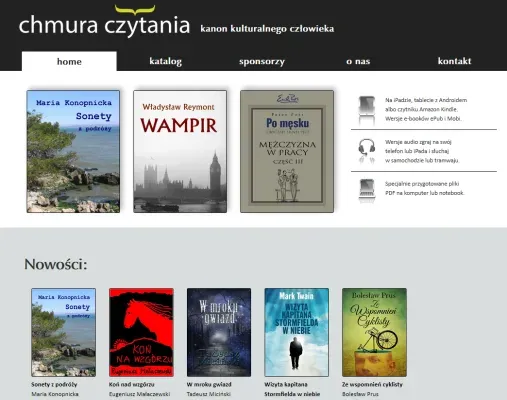Screen dimensions: 507x400
Task: Open the Po męsku book cover
Action: pyautogui.click(x=287, y=151)
